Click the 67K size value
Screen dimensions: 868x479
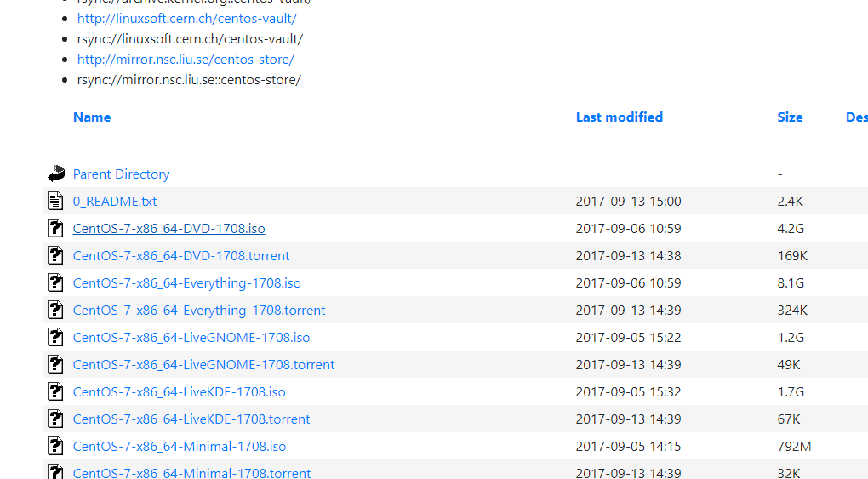click(789, 419)
